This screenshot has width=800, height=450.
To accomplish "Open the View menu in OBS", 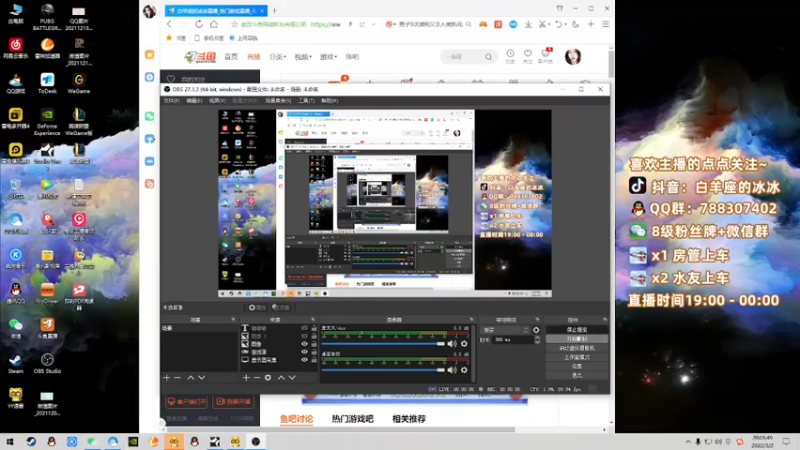I will coord(217,101).
